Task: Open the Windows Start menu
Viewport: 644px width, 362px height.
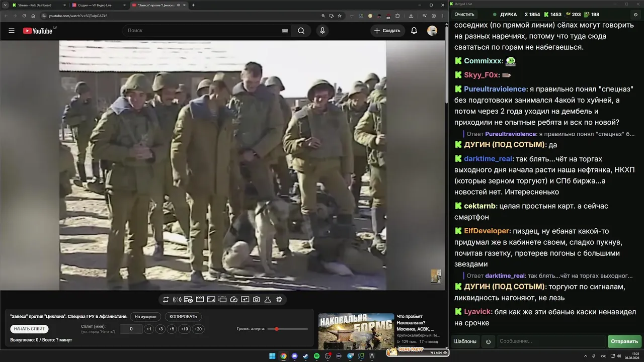Action: pyautogui.click(x=272, y=356)
